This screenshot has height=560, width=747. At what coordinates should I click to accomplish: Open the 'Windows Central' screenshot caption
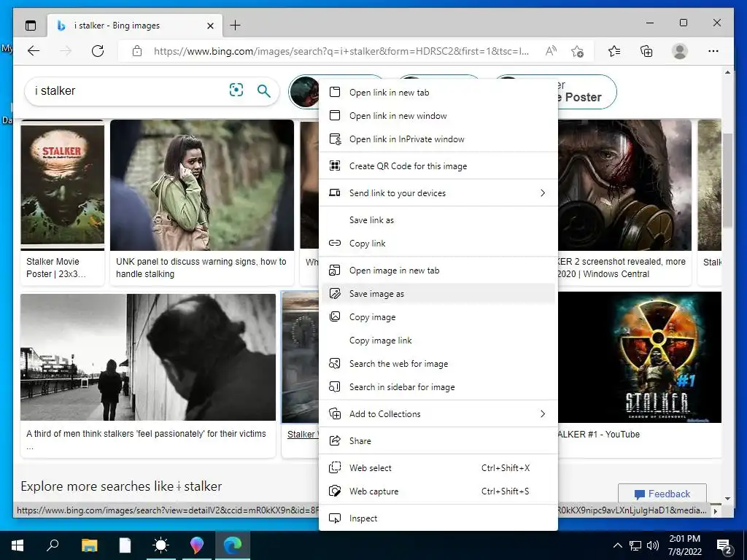(x=622, y=268)
